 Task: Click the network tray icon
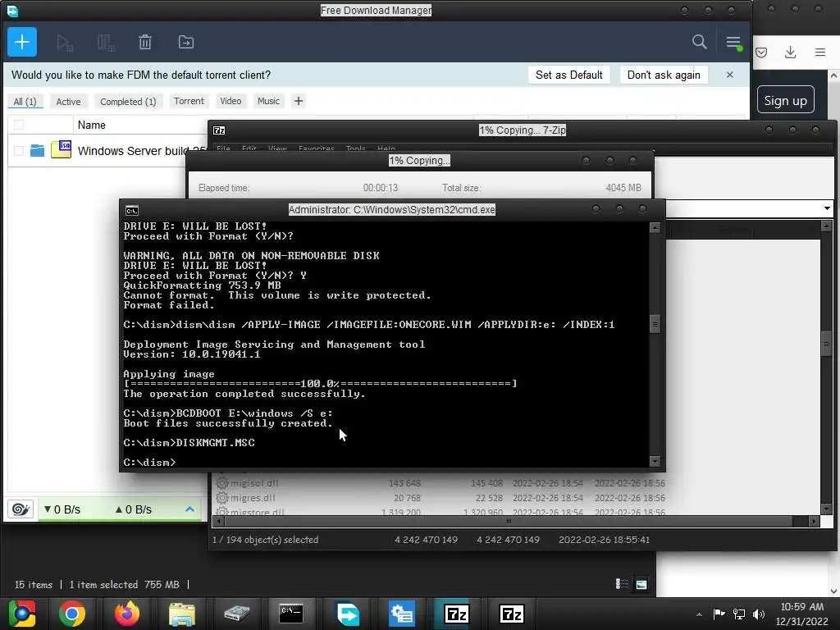point(739,614)
